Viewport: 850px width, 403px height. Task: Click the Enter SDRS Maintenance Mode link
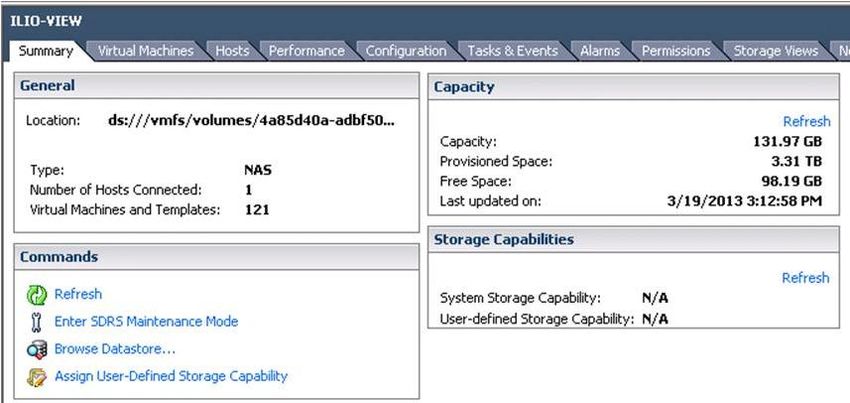point(146,321)
